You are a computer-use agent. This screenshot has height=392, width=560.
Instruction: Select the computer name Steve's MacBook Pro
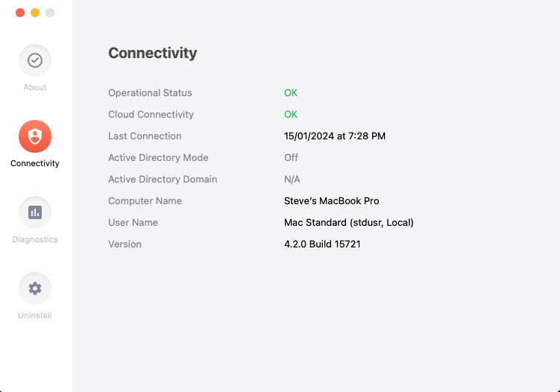(331, 201)
